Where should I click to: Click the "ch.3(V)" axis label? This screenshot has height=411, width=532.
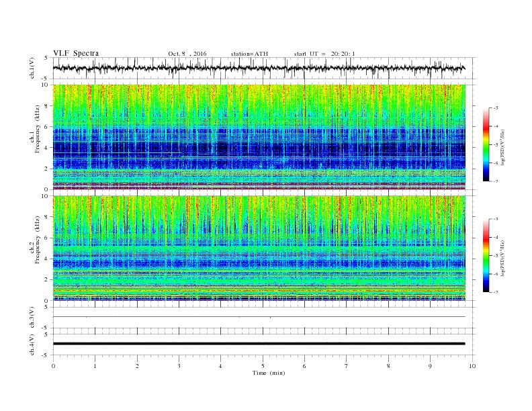[32, 318]
